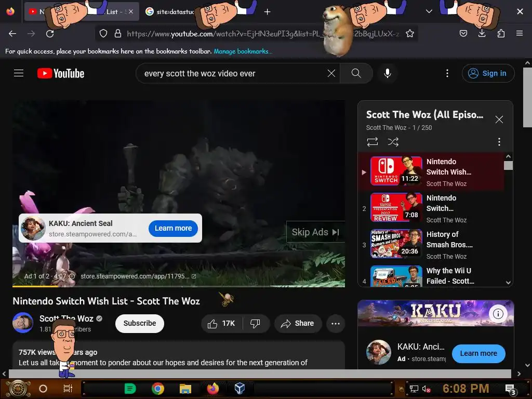Screen dimensions: 532x399
Task: Click the ad progress bar
Action: point(179,286)
